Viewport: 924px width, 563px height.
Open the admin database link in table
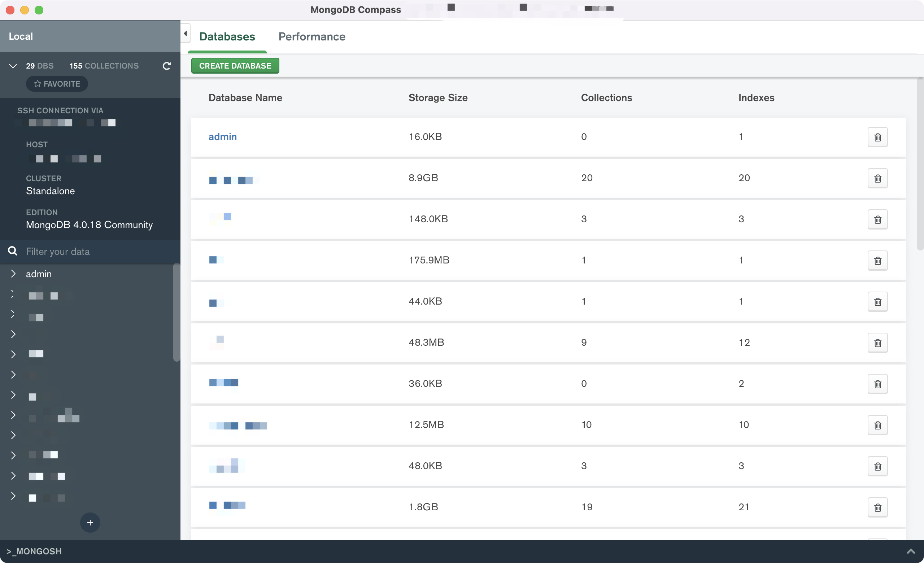pyautogui.click(x=222, y=137)
